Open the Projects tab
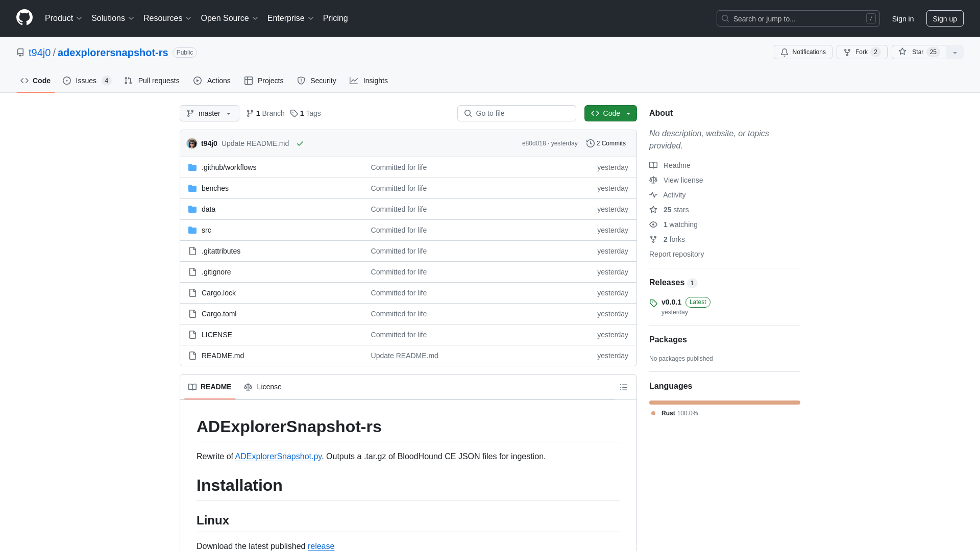This screenshot has width=980, height=551. coord(264,81)
